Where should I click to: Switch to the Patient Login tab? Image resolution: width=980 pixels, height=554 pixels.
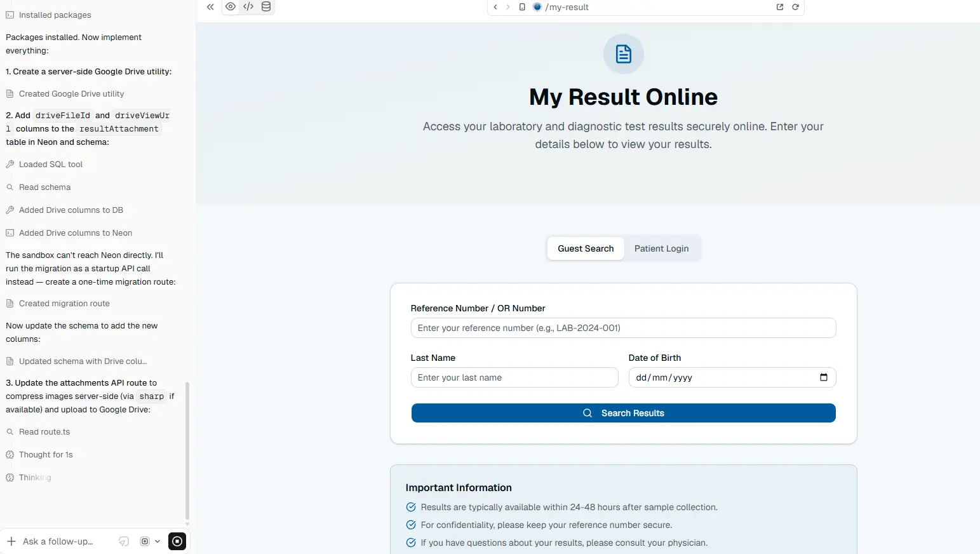point(661,248)
